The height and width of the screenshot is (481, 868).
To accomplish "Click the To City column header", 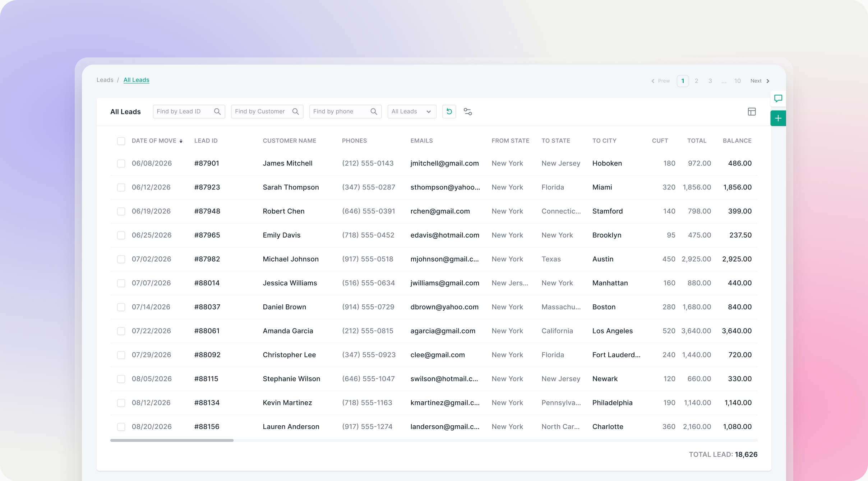I will tap(604, 141).
